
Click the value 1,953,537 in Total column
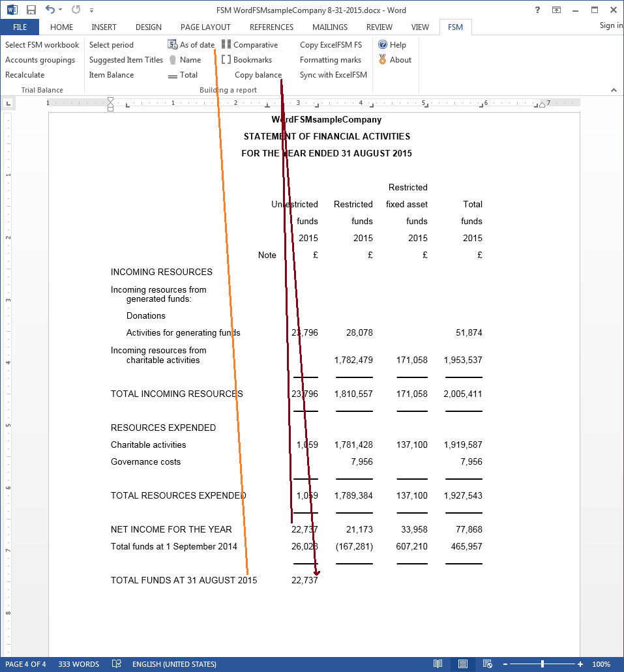coord(463,360)
